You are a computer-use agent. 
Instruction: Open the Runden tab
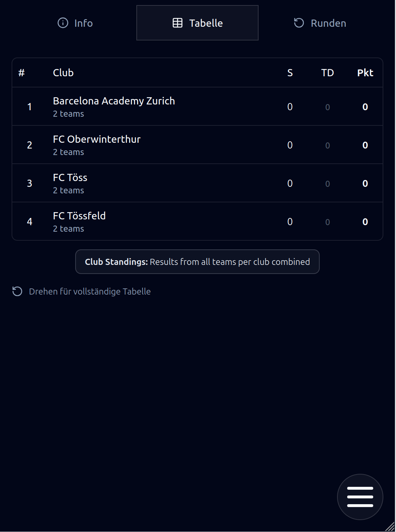click(320, 23)
